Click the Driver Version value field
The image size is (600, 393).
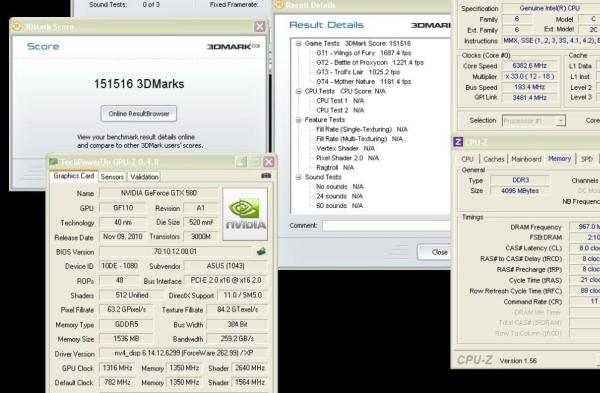click(184, 353)
